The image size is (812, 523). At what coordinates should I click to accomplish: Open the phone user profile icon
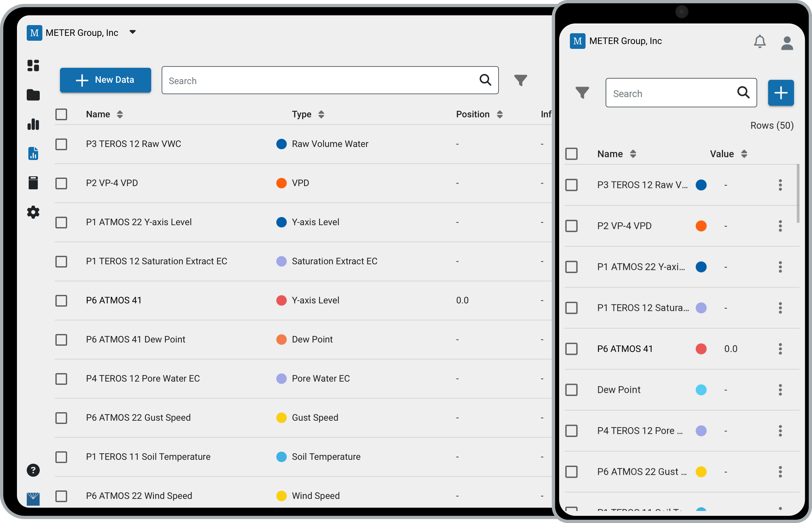(x=787, y=43)
